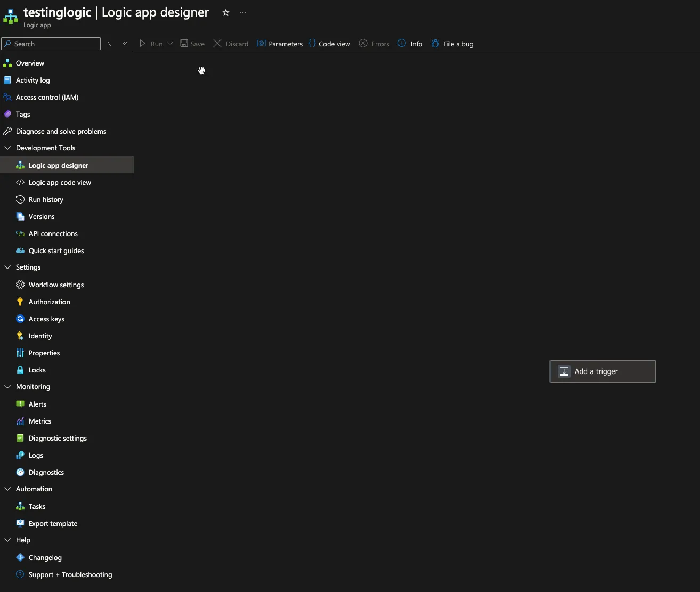Open Parameters panel

pos(280,44)
